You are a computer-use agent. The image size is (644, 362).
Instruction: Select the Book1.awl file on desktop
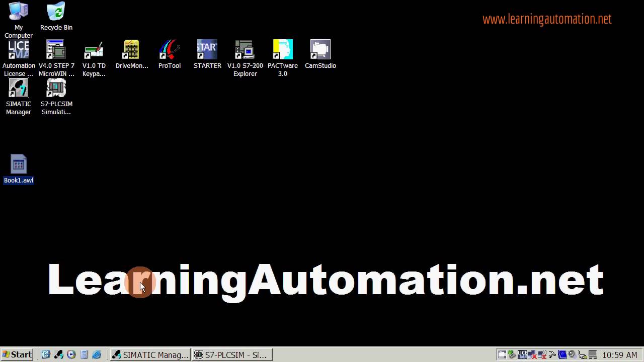tap(19, 169)
